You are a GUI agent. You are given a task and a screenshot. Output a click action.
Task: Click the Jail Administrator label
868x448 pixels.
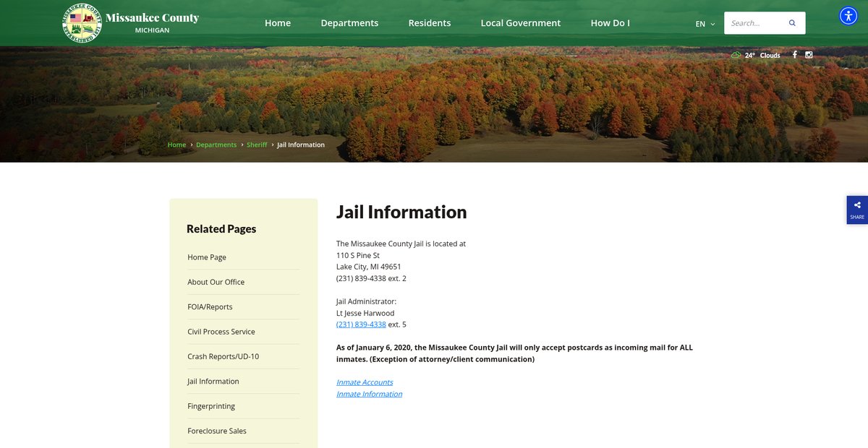click(x=366, y=301)
